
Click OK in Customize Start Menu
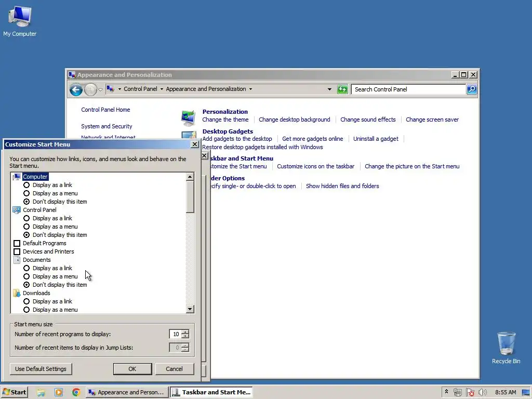tap(132, 369)
